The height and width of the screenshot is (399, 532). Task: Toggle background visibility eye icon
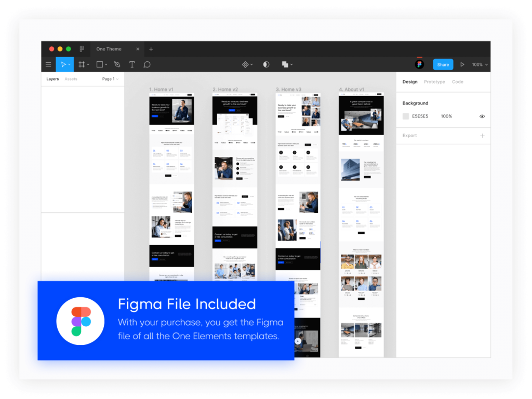(482, 116)
